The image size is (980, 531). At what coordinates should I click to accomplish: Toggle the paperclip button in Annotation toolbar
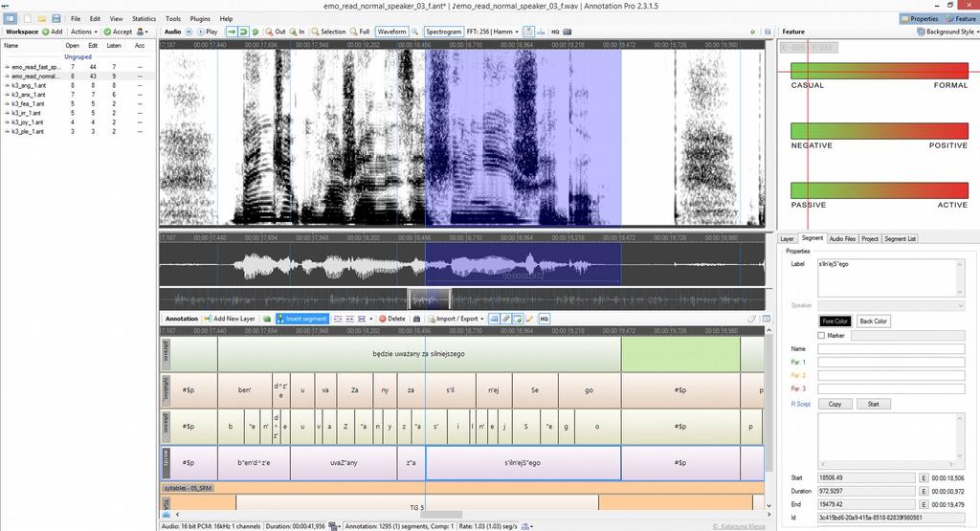tap(505, 319)
